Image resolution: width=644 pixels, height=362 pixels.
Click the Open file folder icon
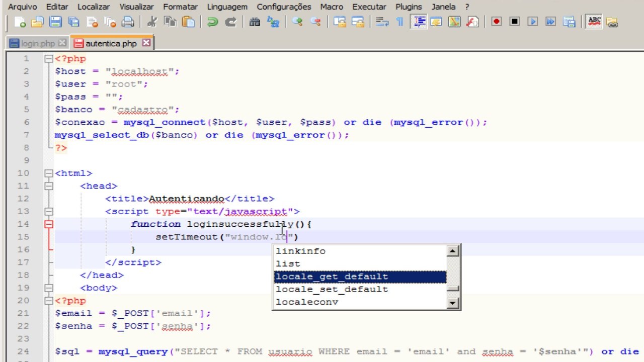[37, 22]
